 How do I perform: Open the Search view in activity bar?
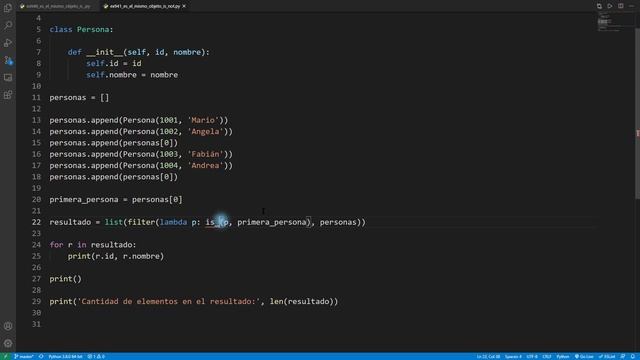coord(8,25)
